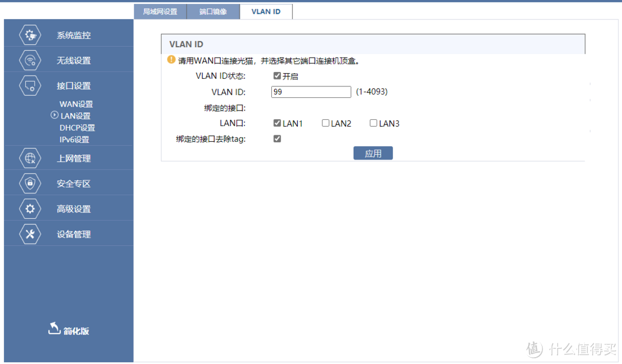This screenshot has width=622, height=364.
Task: Uncheck the LAN1 checkbox
Action: pos(277,123)
